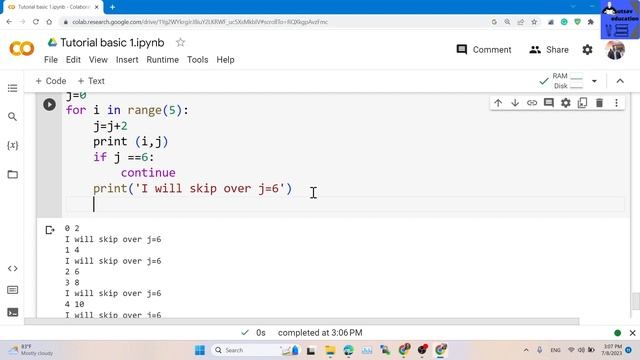The height and width of the screenshot is (360, 640).
Task: Clear cell output icon
Action: click(50, 230)
